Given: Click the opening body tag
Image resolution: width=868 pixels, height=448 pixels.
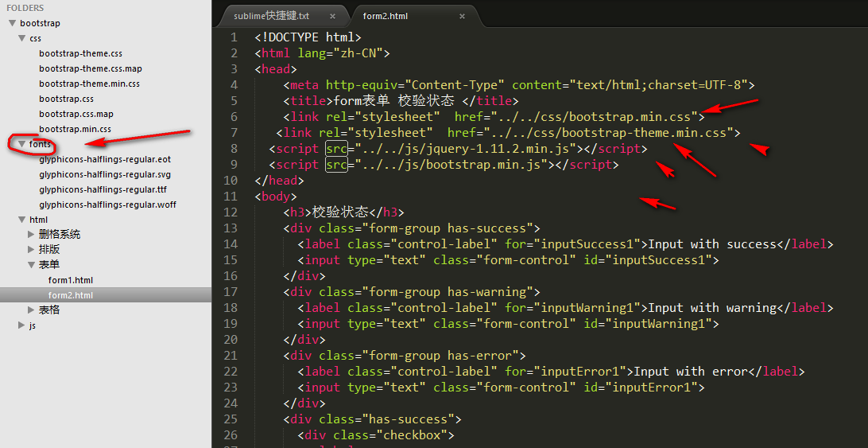Looking at the screenshot, I should (276, 197).
